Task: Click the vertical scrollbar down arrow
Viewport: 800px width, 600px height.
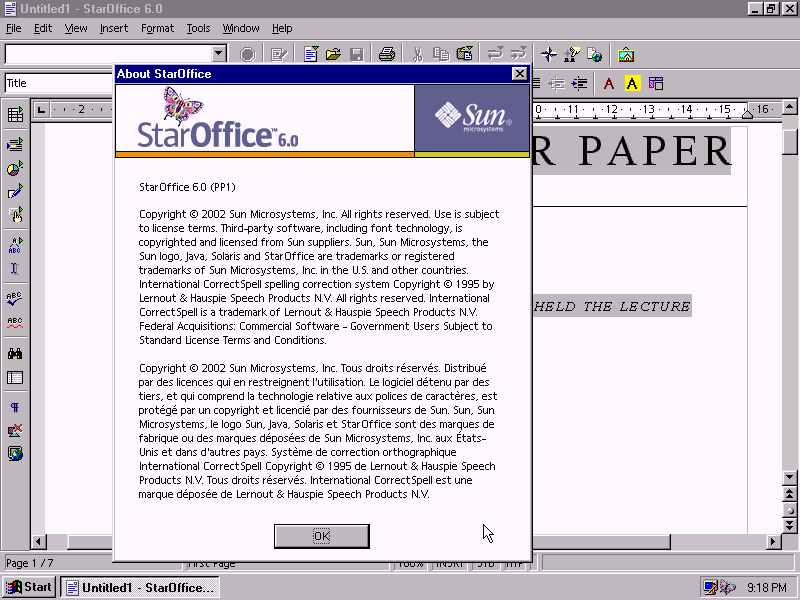Action: pos(789,478)
